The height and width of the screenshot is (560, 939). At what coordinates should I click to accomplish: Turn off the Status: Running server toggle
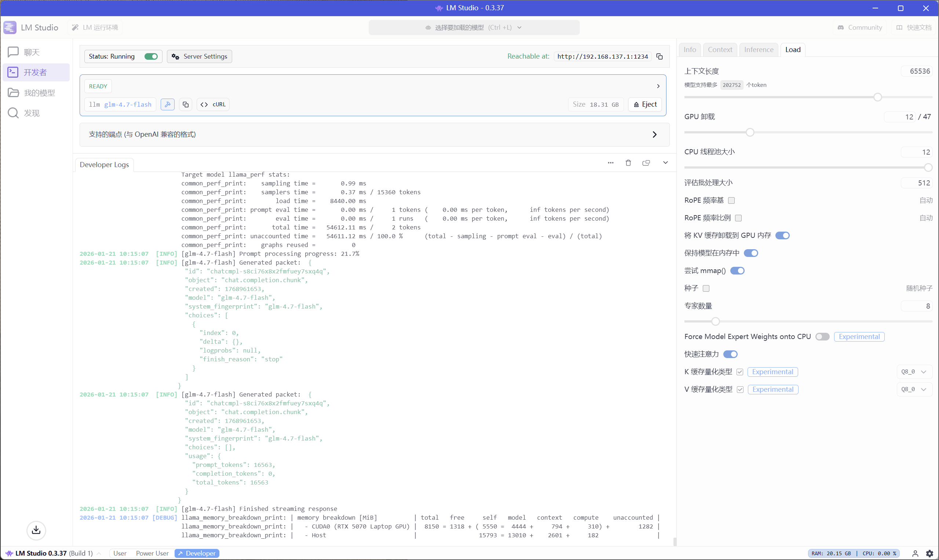151,56
